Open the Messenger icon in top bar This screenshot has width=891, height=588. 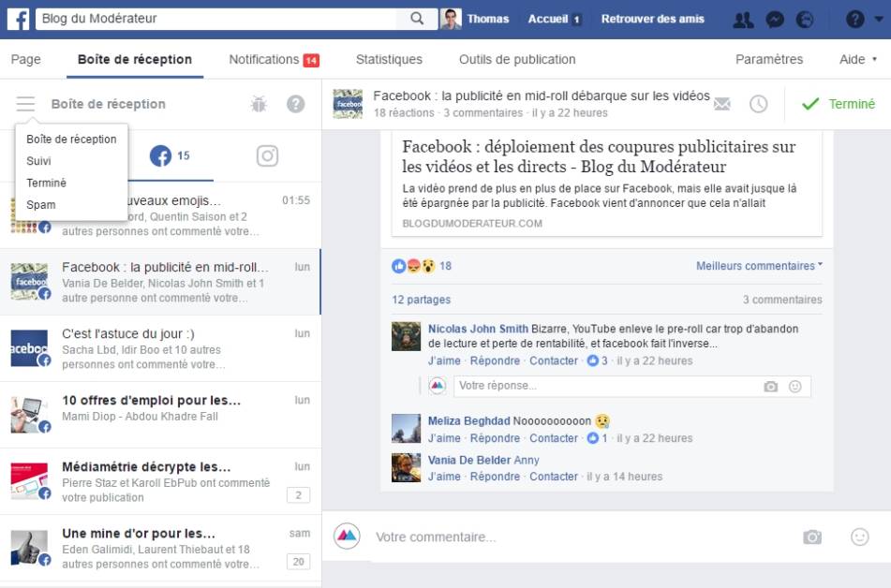coord(775,19)
